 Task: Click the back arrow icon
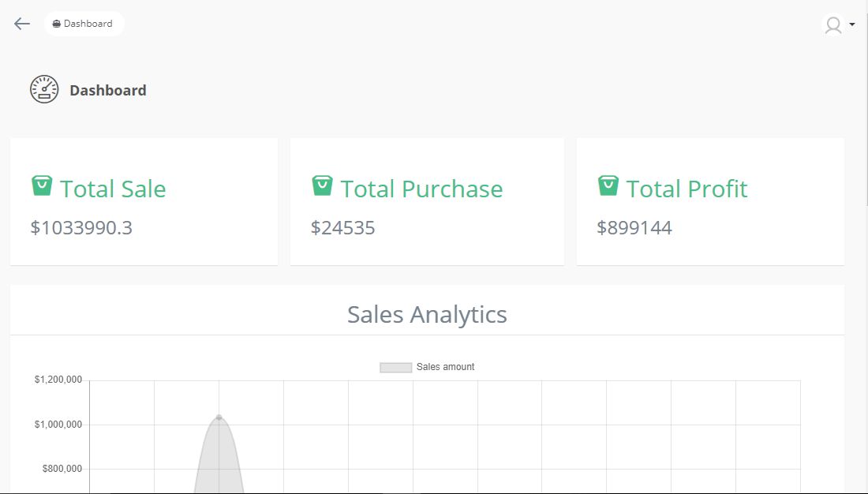[22, 24]
